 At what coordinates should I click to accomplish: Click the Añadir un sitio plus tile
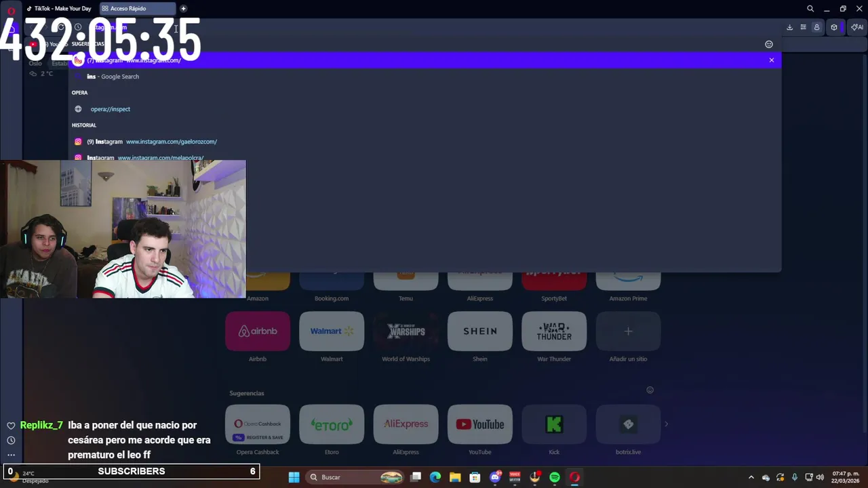pos(628,331)
